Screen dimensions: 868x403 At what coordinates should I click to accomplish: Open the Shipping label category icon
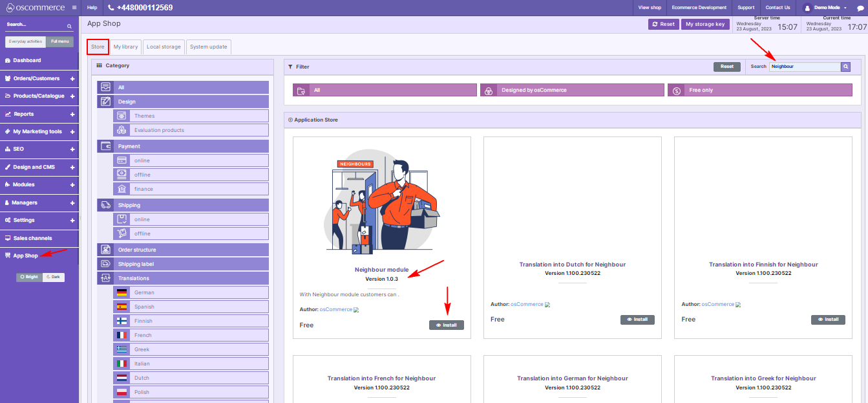coord(105,264)
